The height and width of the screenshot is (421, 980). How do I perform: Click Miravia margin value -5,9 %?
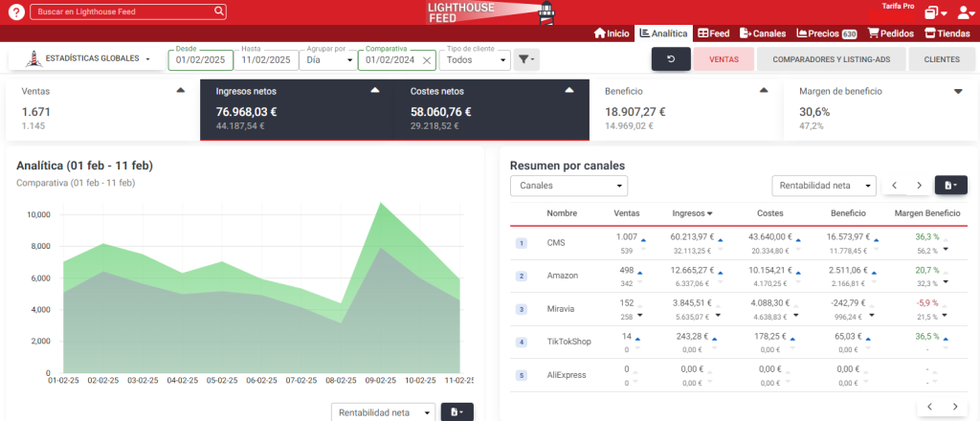927,303
